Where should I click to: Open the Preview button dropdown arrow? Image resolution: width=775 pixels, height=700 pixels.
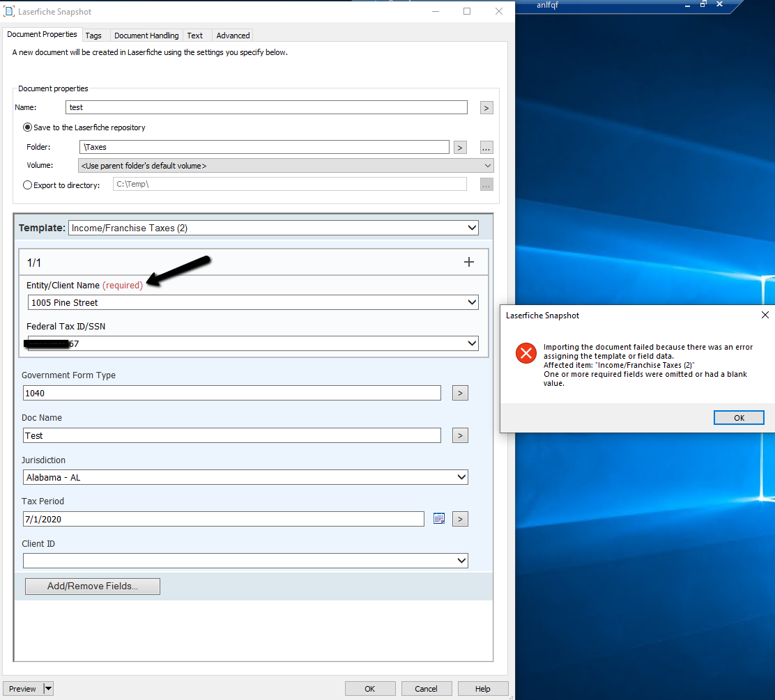point(49,689)
